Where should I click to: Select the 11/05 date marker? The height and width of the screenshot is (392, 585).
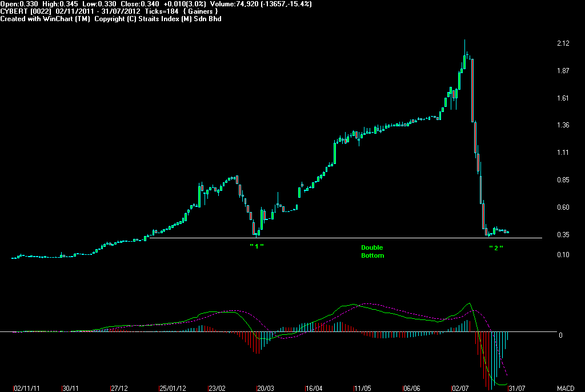[x=362, y=388]
